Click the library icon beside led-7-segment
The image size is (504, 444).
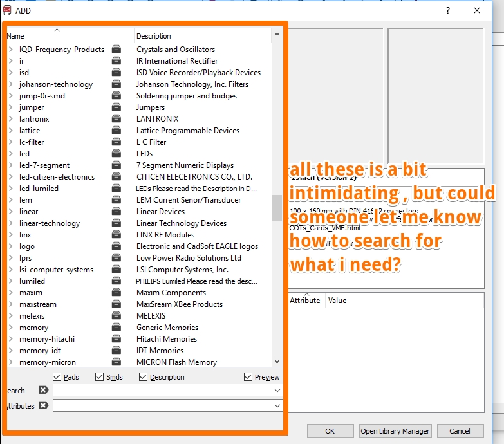coord(117,165)
